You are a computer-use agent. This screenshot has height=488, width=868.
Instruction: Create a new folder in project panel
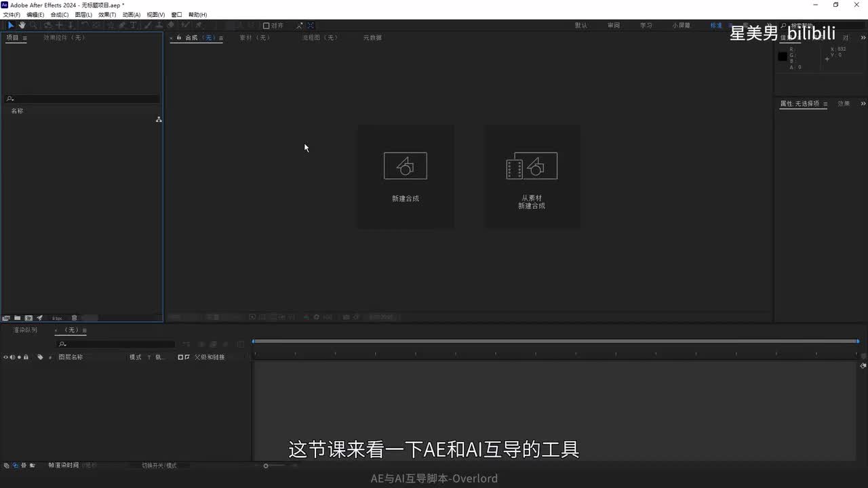coord(18,318)
